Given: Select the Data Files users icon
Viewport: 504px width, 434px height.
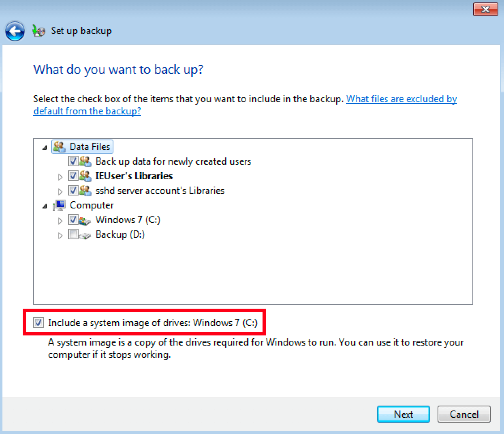Looking at the screenshot, I should coord(59,147).
